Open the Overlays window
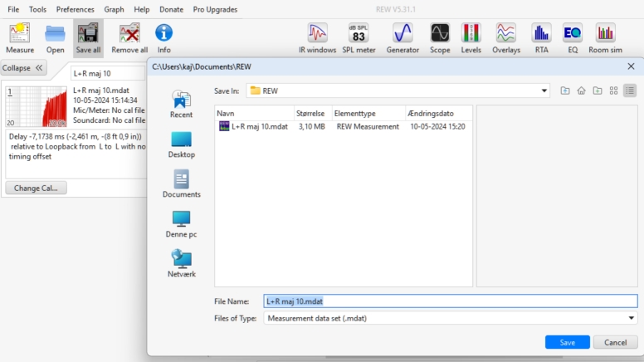The width and height of the screenshot is (644, 362). pos(506,38)
